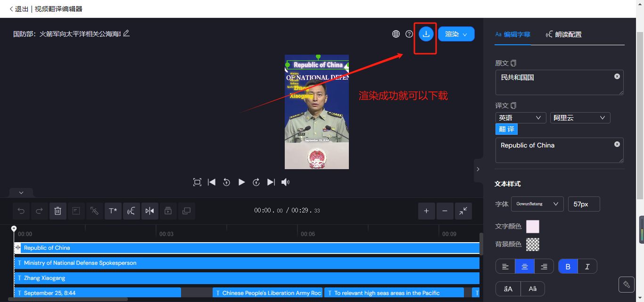Open the GowunBatang font dropdown
This screenshot has width=644, height=302.
pyautogui.click(x=537, y=204)
